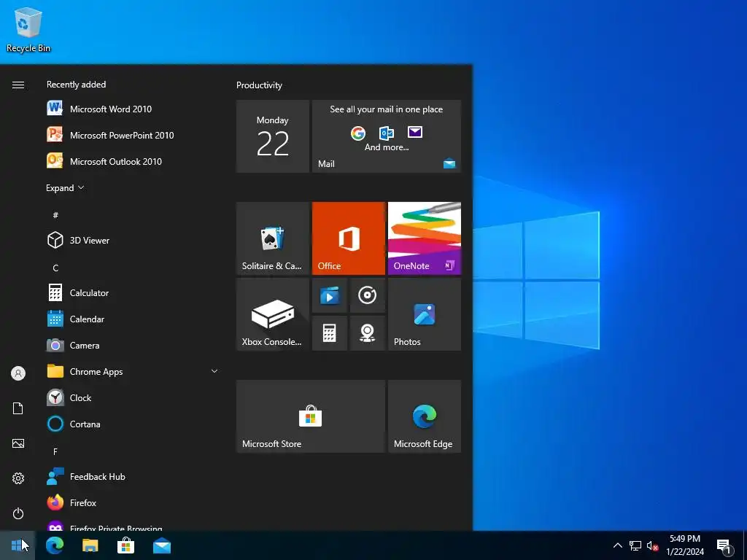Screen dimensions: 747x560
Task: Select the Recycle Bin on desktop
Action: (28, 29)
